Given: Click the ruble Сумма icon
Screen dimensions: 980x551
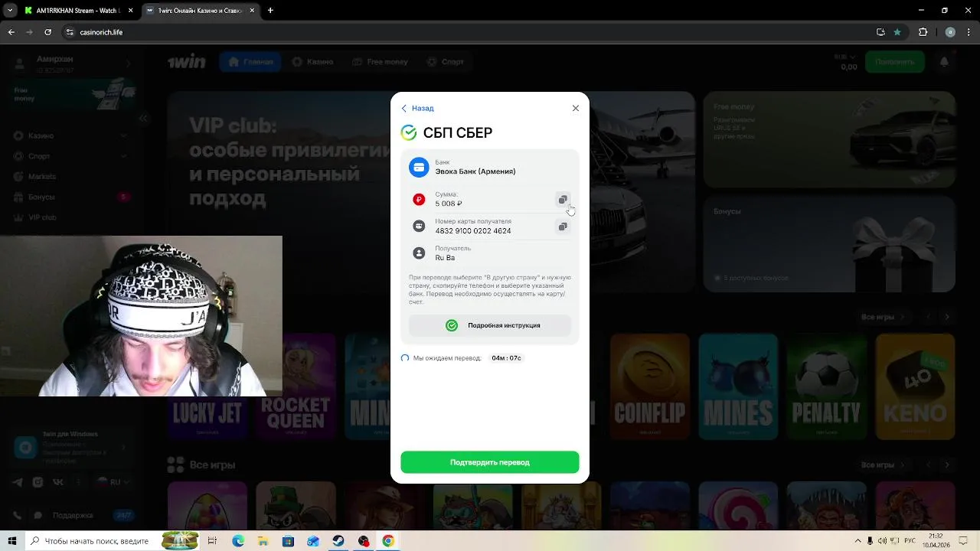Looking at the screenshot, I should (419, 200).
